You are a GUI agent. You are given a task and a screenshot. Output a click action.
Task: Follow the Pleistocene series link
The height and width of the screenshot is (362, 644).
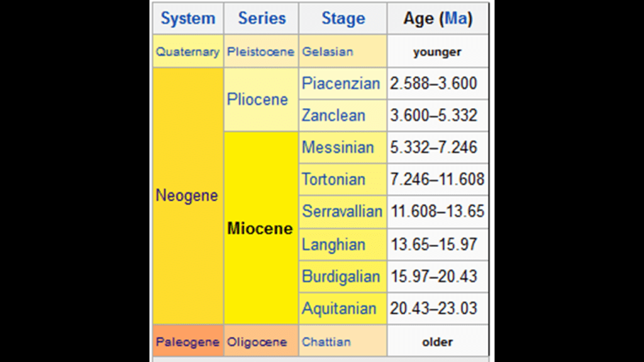260,52
